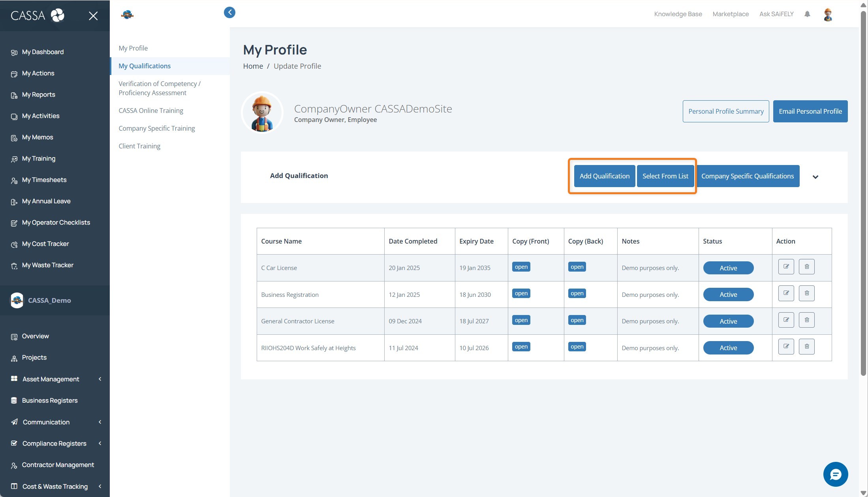Toggle Active status for Business Registration

pos(728,294)
